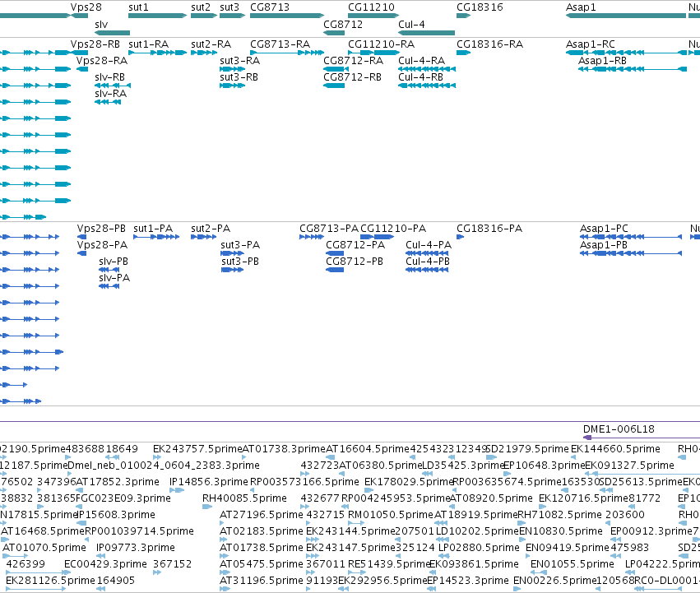700x593 pixels.
Task: Click the sut1-PA CDS label
Action: click(153, 229)
